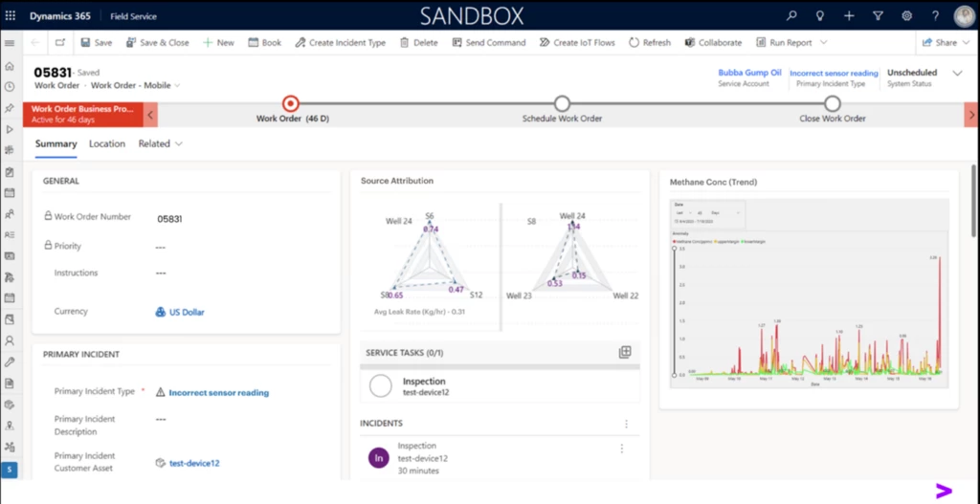Click the right arrow of process flow

[x=971, y=115]
